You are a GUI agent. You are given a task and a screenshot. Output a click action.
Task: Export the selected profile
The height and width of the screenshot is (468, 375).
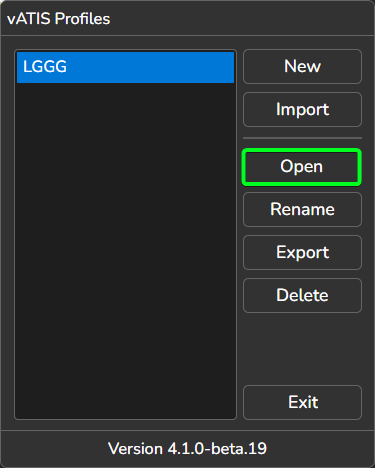pyautogui.click(x=302, y=252)
